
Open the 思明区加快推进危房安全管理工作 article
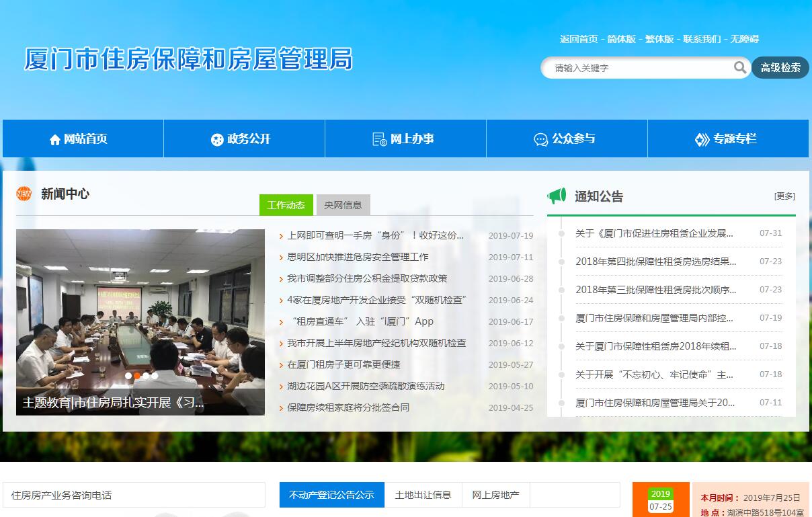358,257
